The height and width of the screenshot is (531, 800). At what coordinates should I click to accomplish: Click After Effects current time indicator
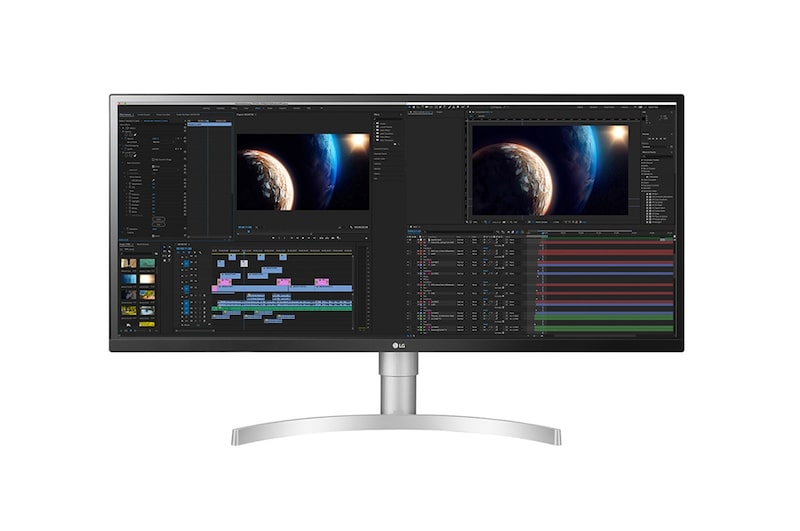coord(543,233)
